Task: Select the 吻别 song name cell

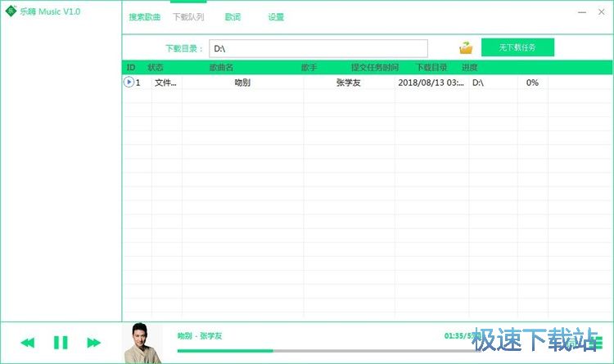Action: click(242, 83)
